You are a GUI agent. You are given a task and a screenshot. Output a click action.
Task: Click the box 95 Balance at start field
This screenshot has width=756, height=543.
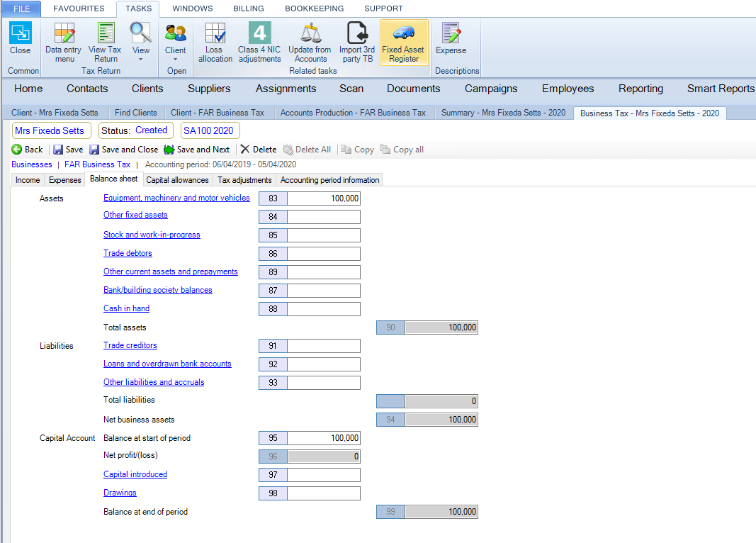pyautogui.click(x=324, y=438)
